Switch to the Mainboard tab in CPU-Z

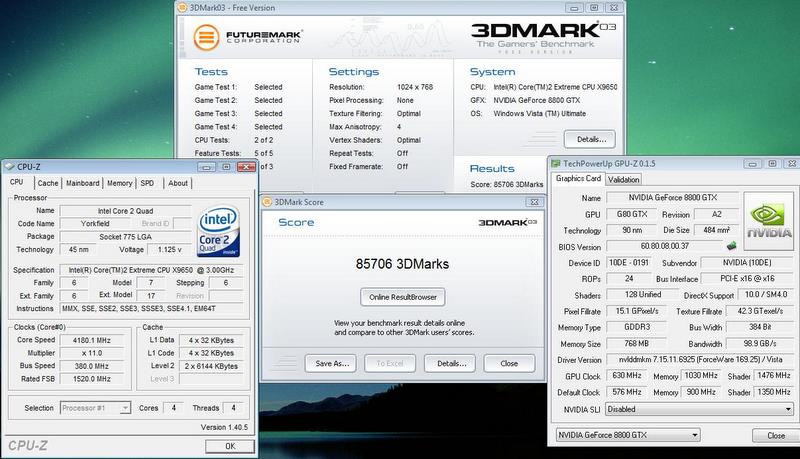(83, 183)
